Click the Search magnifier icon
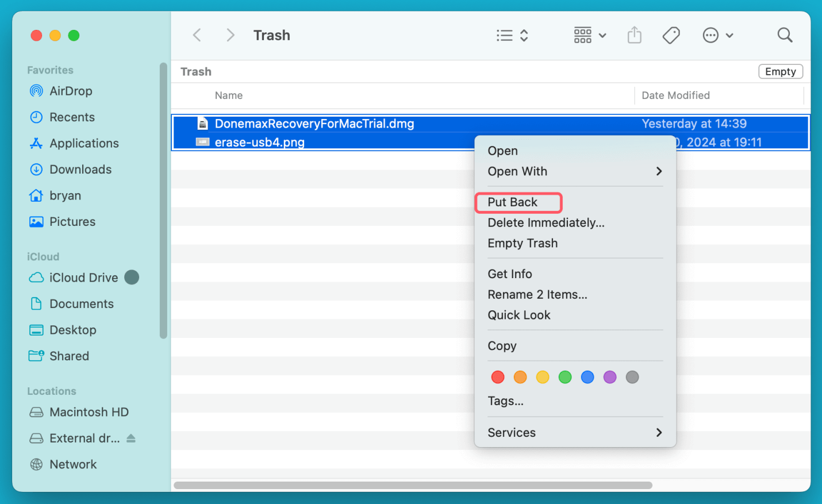822x504 pixels. [x=785, y=35]
